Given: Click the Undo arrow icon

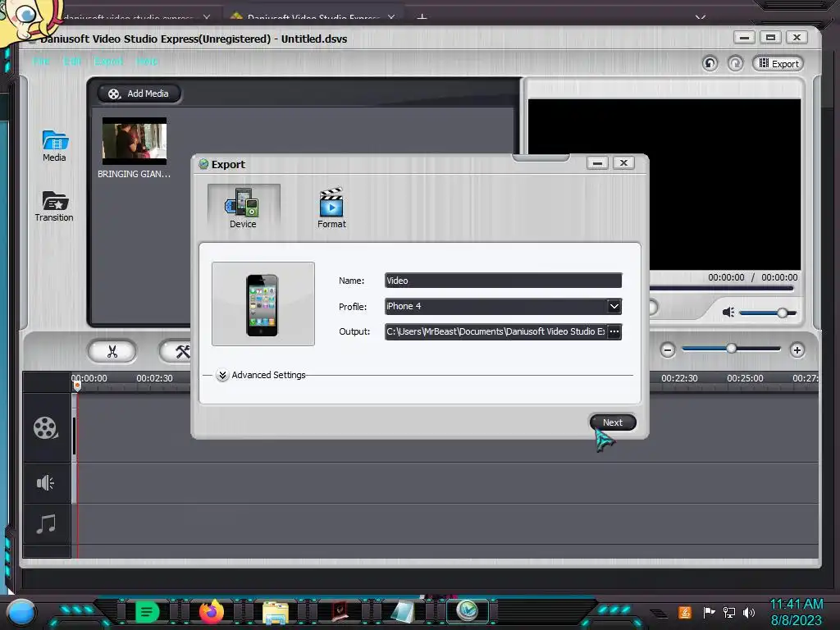Looking at the screenshot, I should coord(710,64).
